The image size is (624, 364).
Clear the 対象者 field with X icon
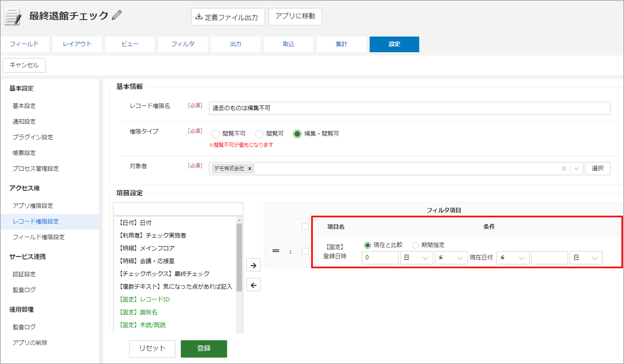pos(564,169)
